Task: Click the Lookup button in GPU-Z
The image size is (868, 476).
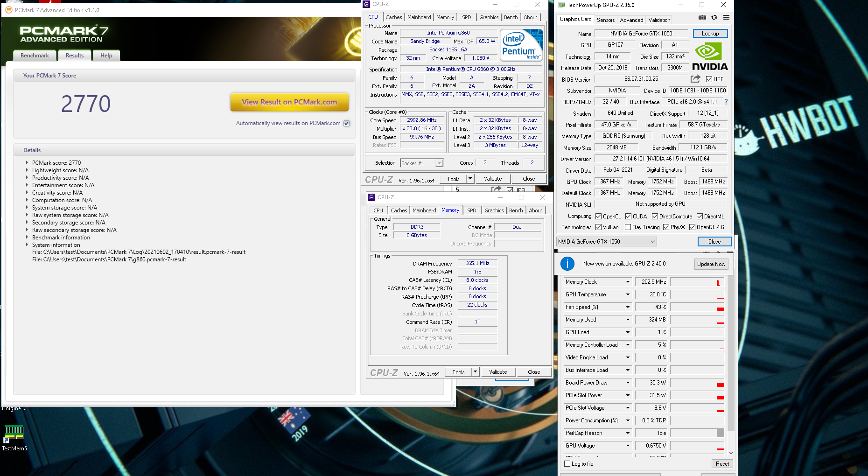Action: (x=710, y=34)
